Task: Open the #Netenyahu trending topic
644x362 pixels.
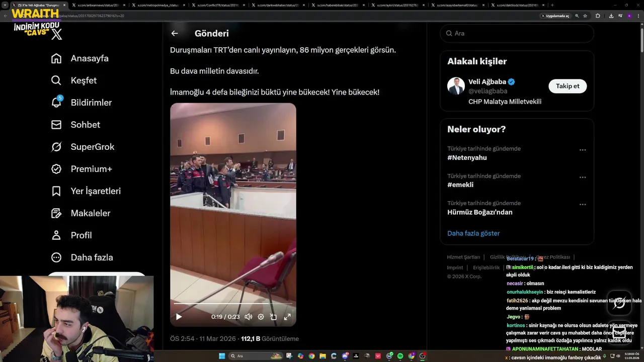Action: 467,158
